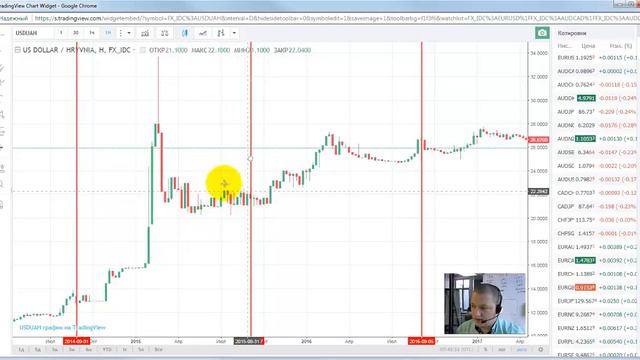Toggle the auto scale button

[x=521, y=349]
